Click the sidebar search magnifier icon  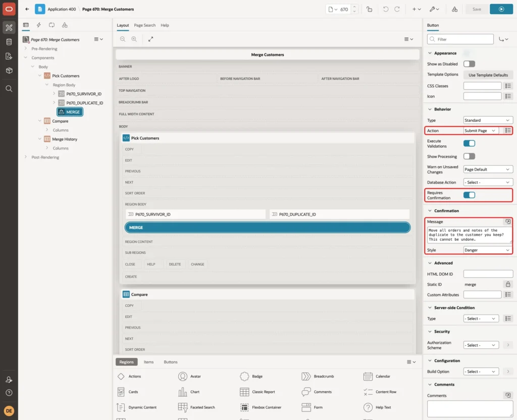tap(9, 89)
